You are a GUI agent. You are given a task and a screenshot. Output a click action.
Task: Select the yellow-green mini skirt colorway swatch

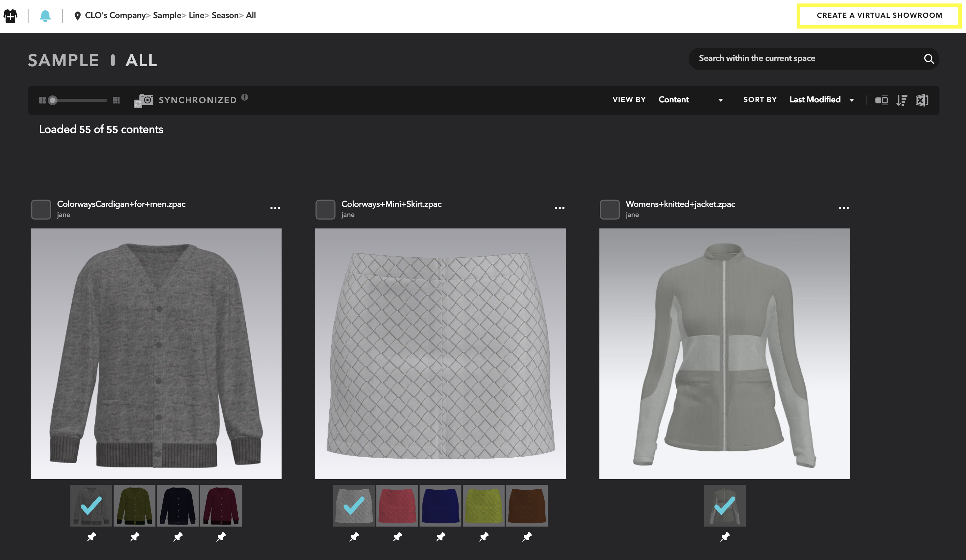[484, 506]
